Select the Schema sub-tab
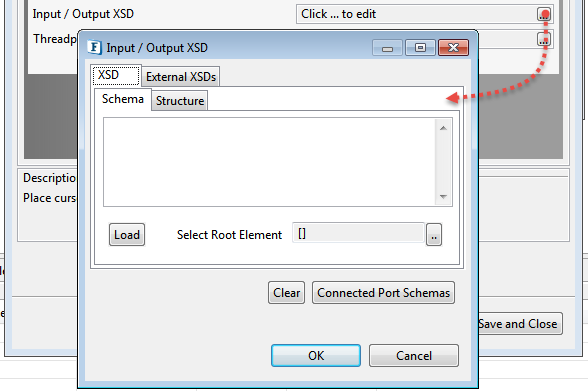The height and width of the screenshot is (391, 588). [x=123, y=99]
